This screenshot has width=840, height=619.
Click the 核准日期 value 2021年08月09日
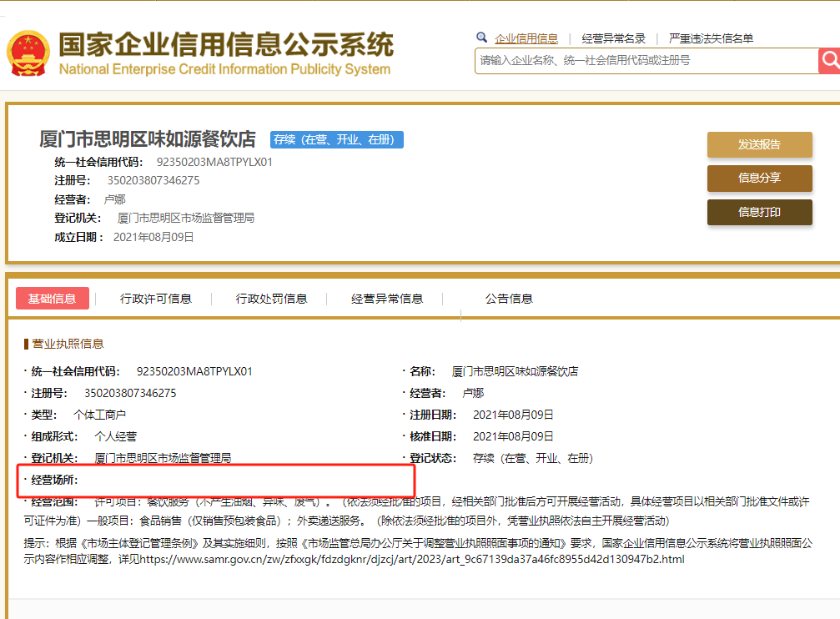point(513,436)
